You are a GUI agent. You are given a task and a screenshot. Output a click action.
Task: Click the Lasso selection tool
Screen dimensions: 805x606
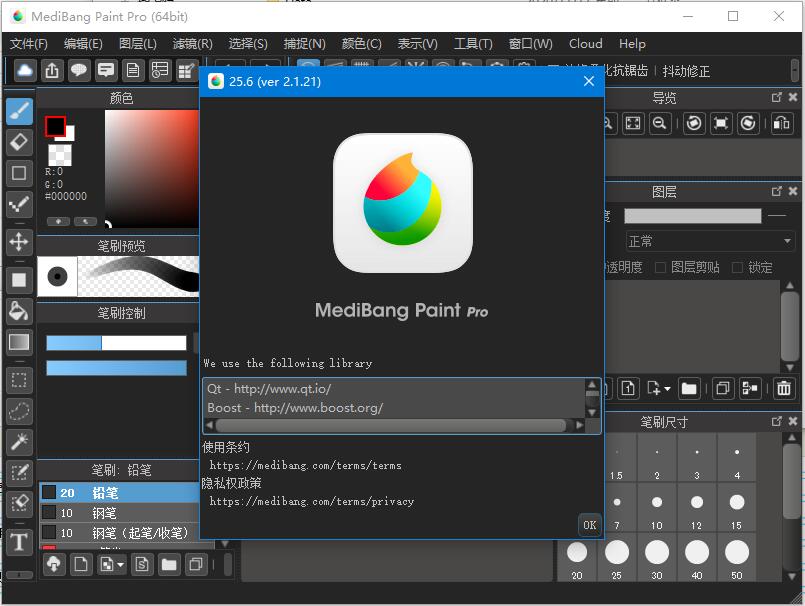coord(19,411)
